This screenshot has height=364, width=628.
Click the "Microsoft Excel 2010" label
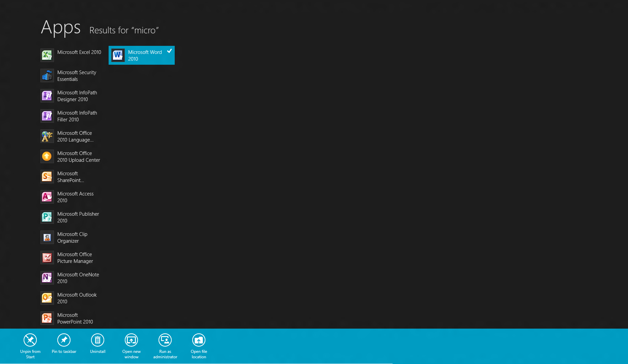[79, 52]
